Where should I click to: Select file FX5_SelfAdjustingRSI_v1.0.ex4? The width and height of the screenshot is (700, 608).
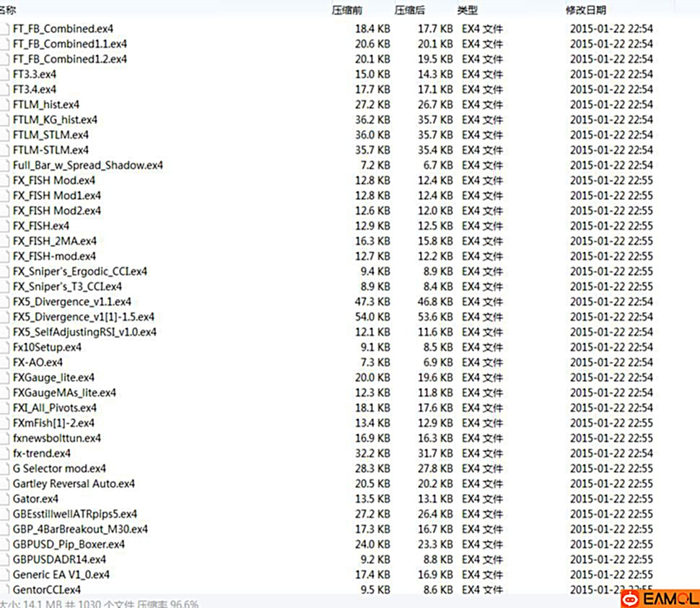coord(85,333)
